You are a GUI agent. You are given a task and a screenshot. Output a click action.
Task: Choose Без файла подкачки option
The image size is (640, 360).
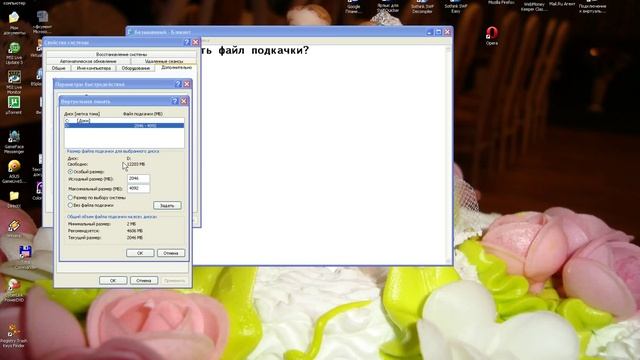tap(70, 205)
